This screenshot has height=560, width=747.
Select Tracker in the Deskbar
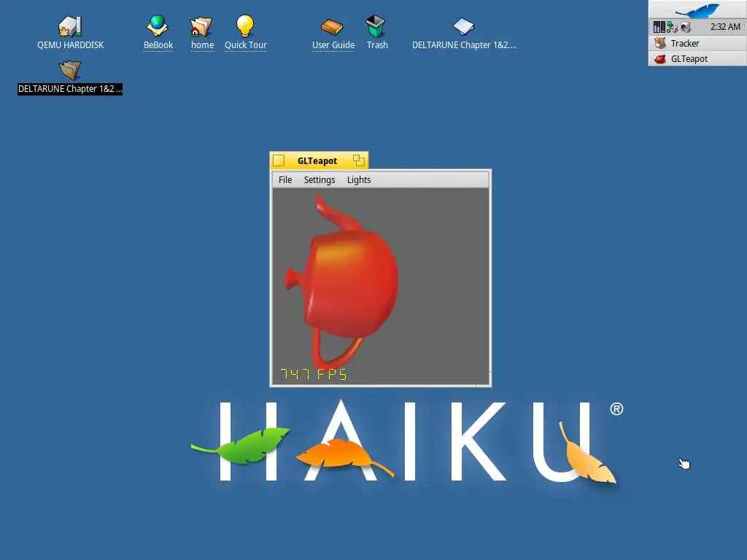pyautogui.click(x=697, y=43)
